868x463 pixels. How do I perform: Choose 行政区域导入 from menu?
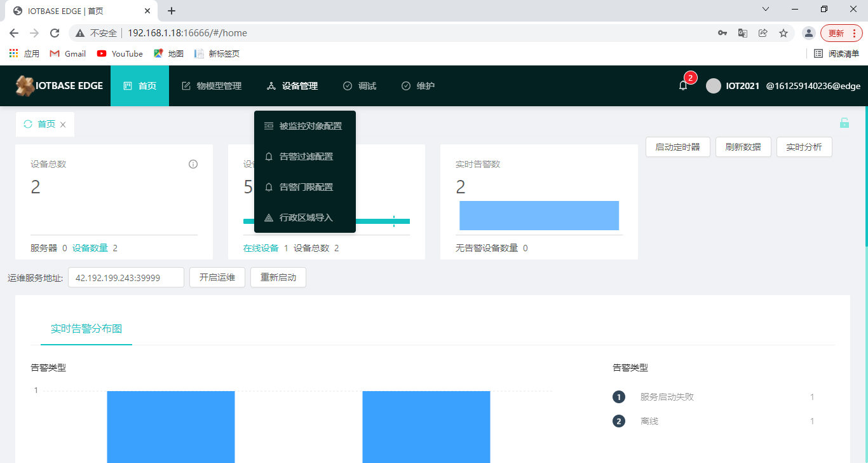(306, 218)
